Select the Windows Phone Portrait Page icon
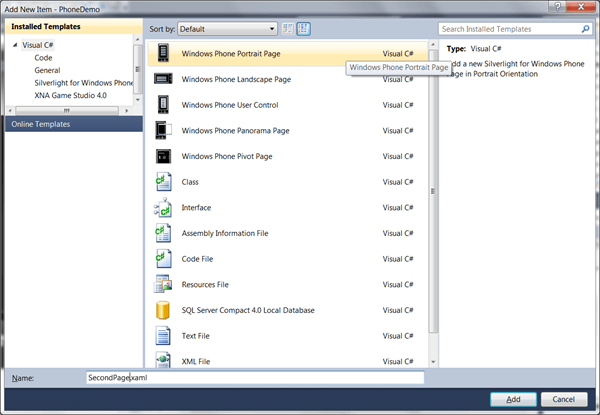The height and width of the screenshot is (415, 600). tap(163, 53)
